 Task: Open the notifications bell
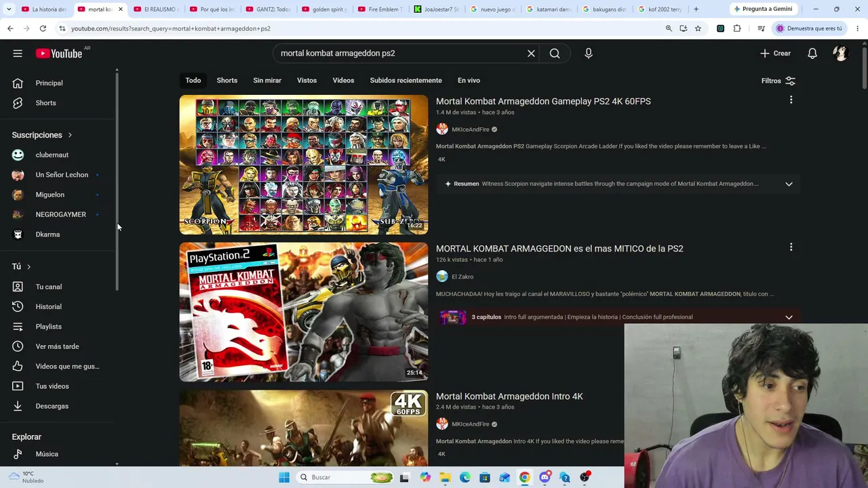(x=812, y=54)
